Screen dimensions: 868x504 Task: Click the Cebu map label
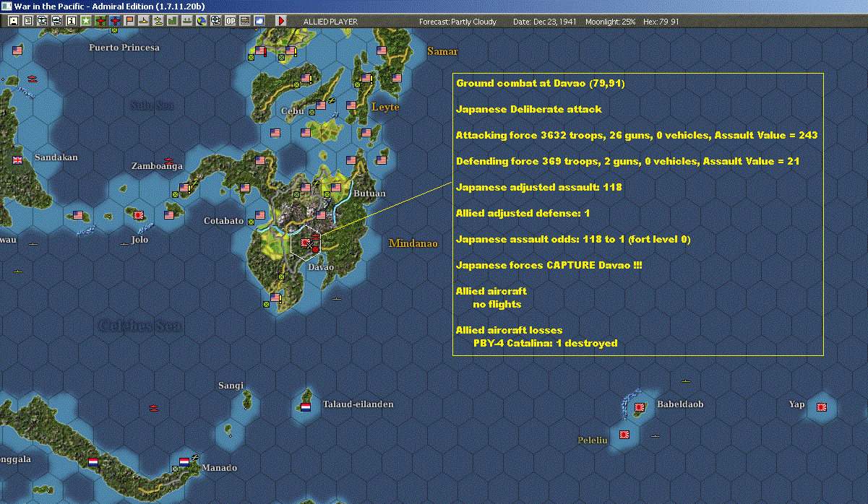tap(292, 111)
